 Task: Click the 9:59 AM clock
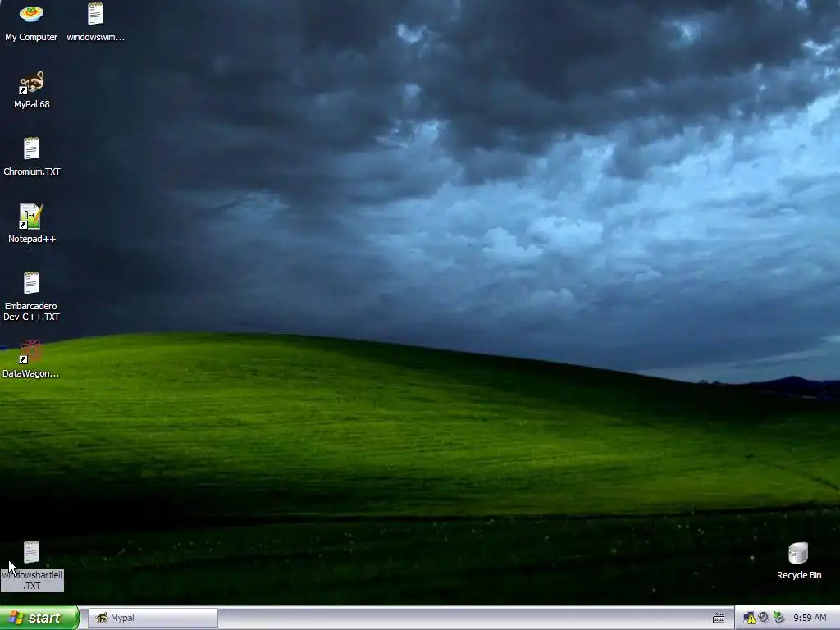(x=810, y=618)
